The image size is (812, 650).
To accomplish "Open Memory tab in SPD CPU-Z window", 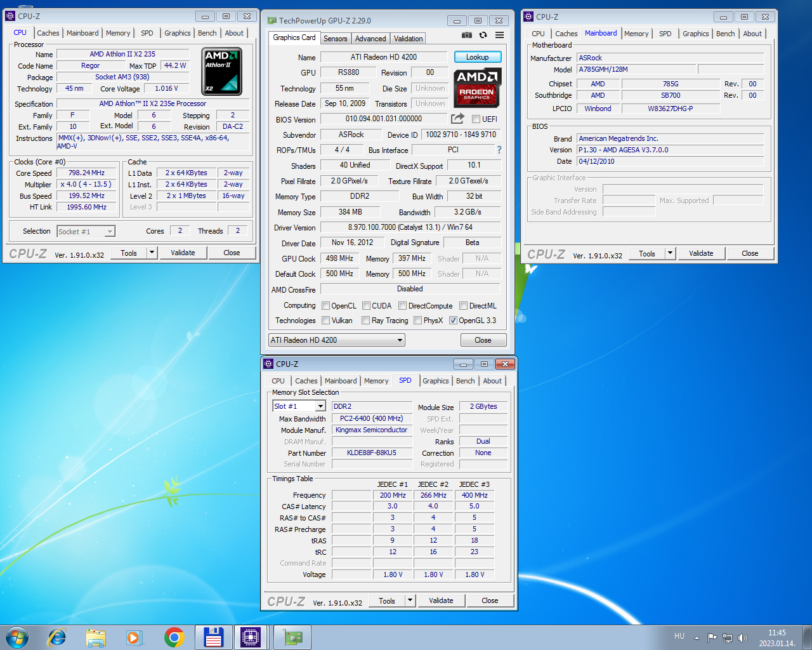I will (x=376, y=381).
